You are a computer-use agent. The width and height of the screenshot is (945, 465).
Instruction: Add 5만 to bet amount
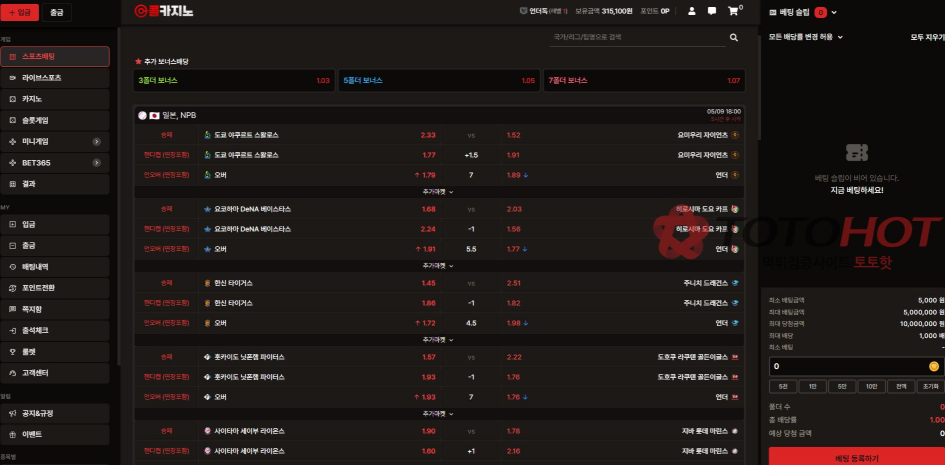(842, 386)
